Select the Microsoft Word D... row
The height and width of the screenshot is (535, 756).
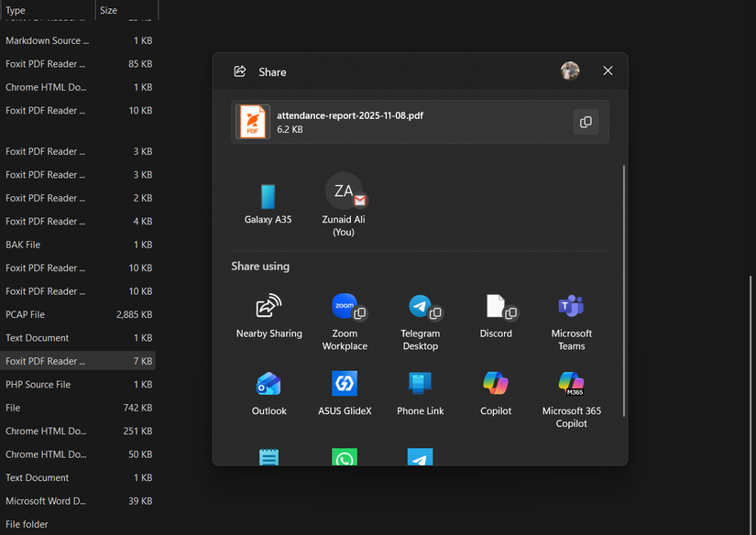[78, 501]
